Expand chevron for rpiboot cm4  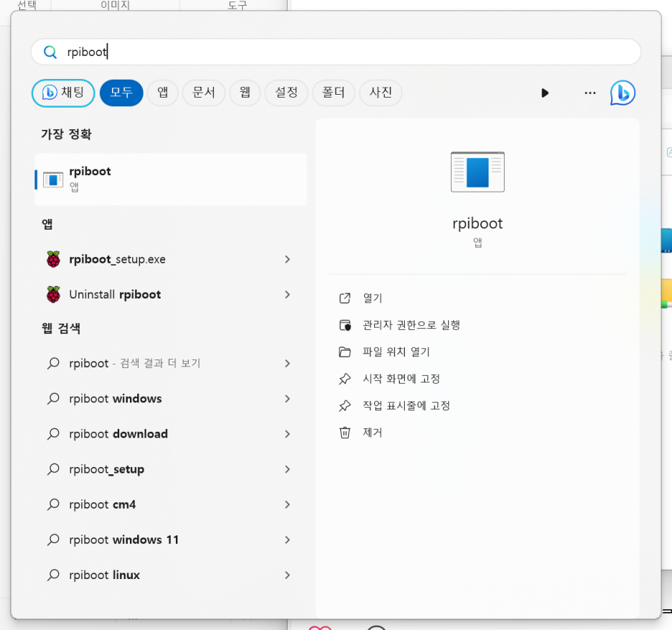287,504
